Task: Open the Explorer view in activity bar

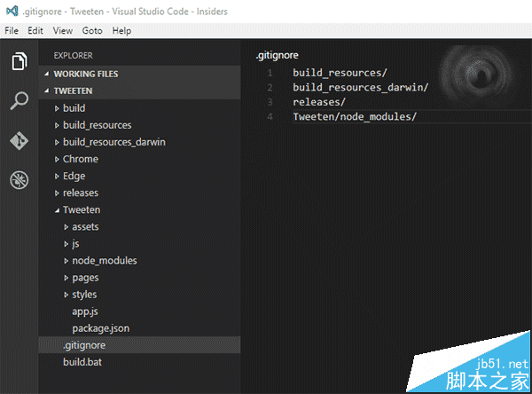Action: 19,61
